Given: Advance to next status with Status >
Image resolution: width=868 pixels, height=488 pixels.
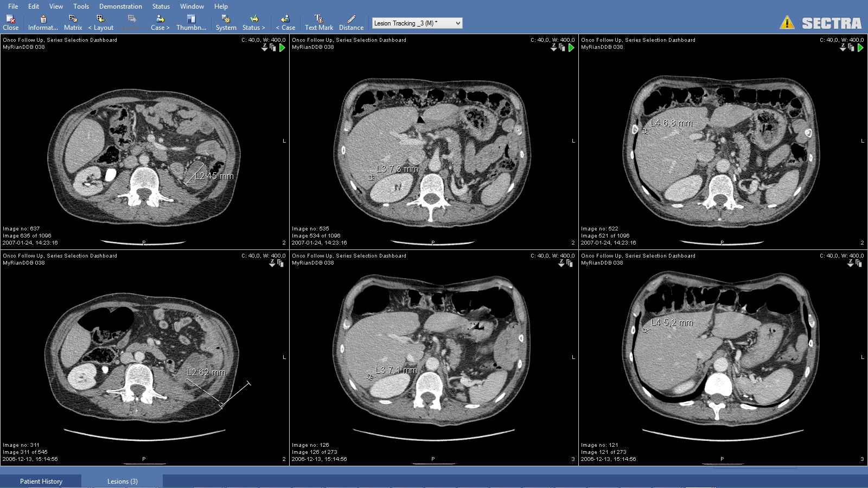Looking at the screenshot, I should [253, 23].
